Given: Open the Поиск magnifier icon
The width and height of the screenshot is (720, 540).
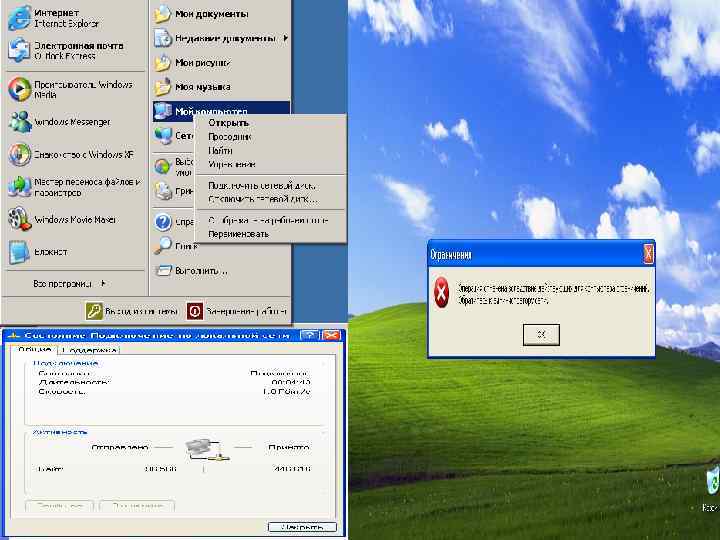Looking at the screenshot, I should (x=163, y=246).
